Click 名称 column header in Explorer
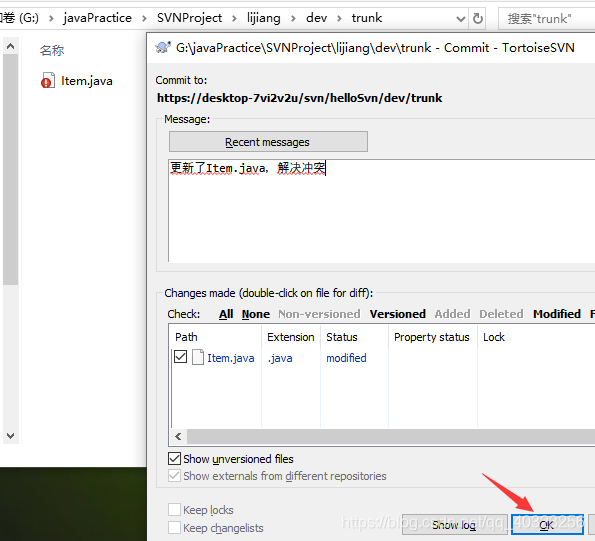 tap(52, 50)
